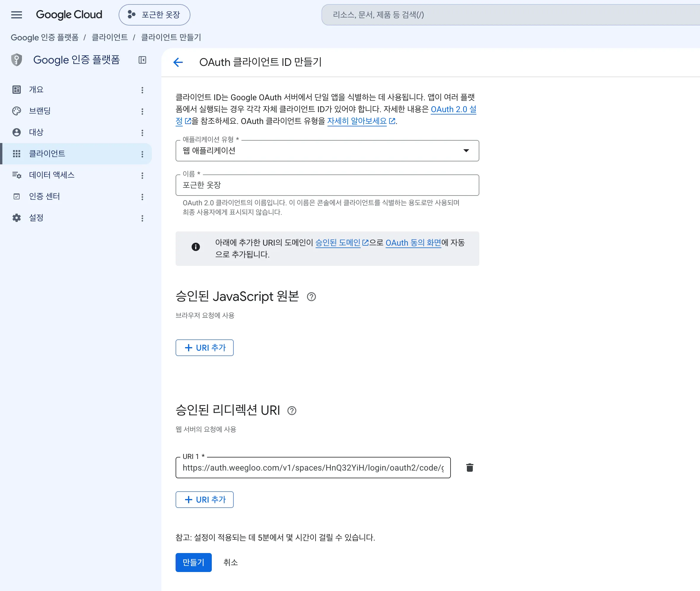
Task: Go to 클라이언트 breadcrumb
Action: point(109,37)
